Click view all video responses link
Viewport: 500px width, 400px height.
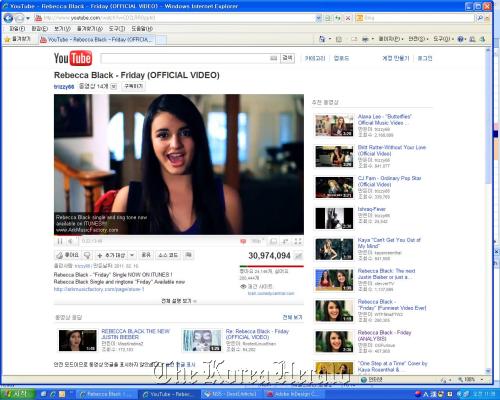(x=292, y=317)
